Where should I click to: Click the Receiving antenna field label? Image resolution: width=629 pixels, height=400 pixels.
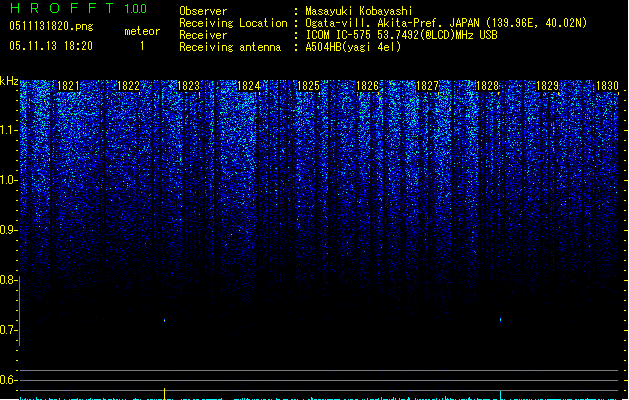tap(230, 47)
